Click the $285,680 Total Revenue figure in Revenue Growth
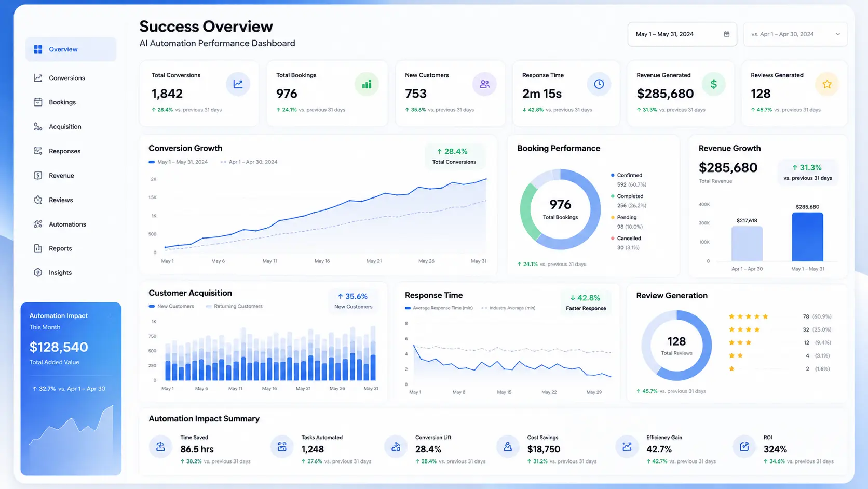868x489 pixels. click(x=728, y=168)
